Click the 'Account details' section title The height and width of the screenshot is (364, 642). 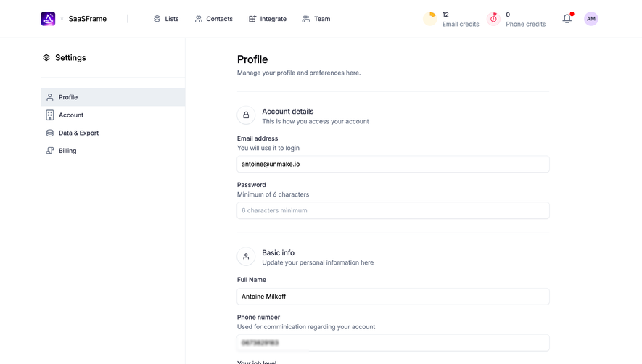[x=288, y=112]
